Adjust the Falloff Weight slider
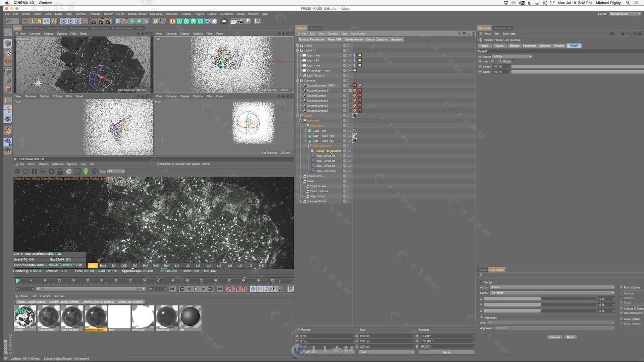 click(x=578, y=67)
